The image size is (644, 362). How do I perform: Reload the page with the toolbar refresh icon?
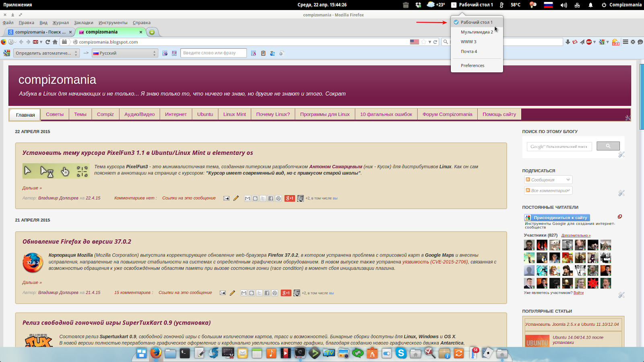(x=47, y=42)
